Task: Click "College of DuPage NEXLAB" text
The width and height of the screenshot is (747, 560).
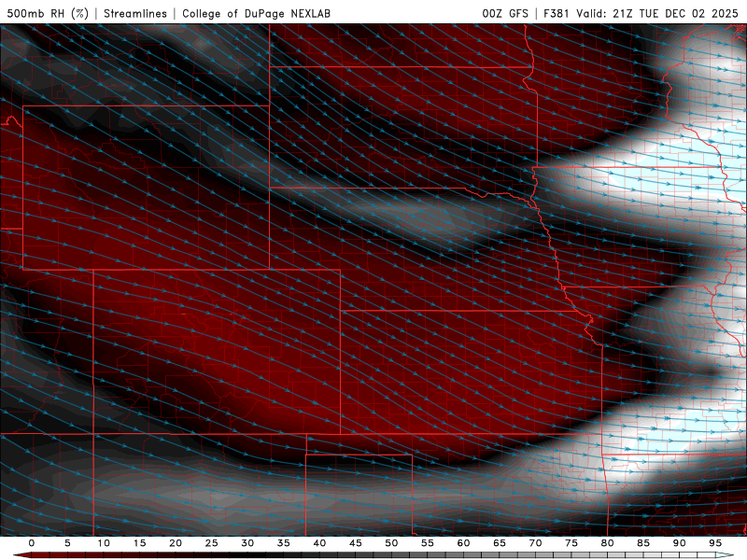Action: coord(256,13)
